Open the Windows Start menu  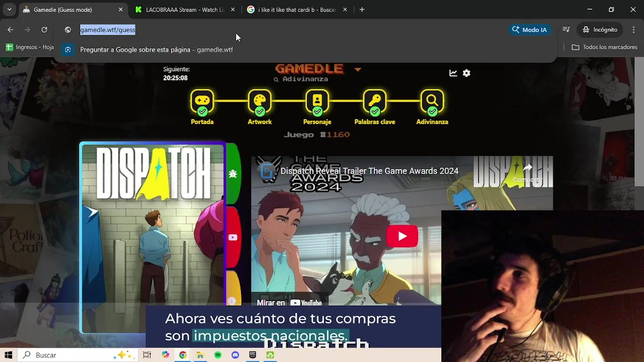click(9, 355)
